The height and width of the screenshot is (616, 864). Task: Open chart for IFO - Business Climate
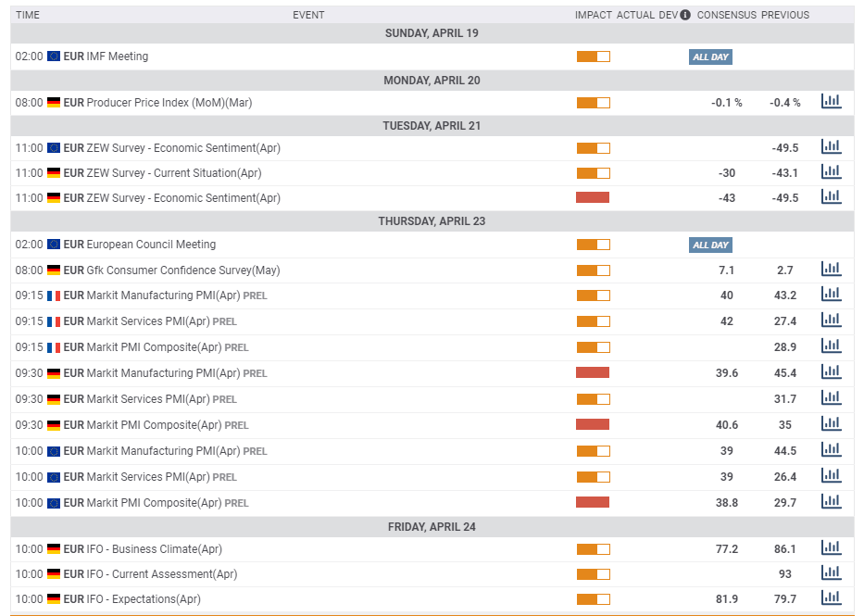(x=831, y=548)
